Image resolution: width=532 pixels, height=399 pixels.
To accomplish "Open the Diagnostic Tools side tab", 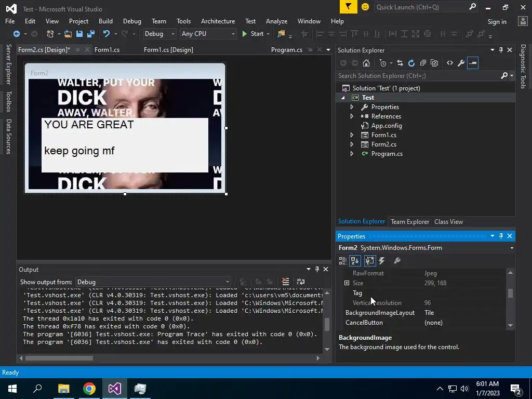I will pyautogui.click(x=523, y=66).
